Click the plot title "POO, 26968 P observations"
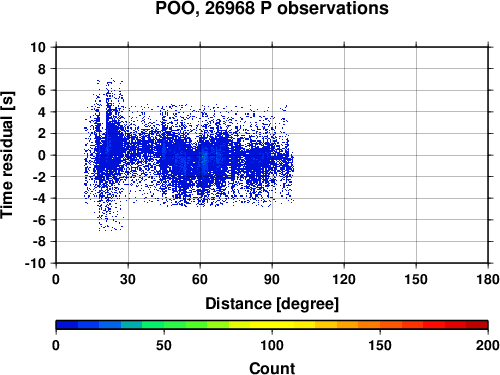 point(272,8)
